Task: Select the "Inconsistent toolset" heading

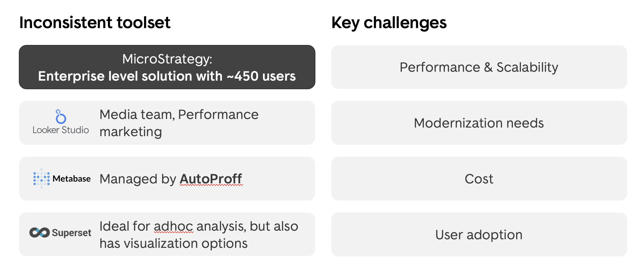Action: pos(95,23)
